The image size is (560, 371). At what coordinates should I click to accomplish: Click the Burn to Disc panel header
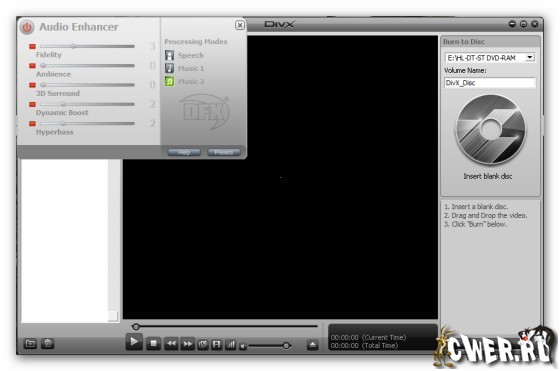click(490, 41)
